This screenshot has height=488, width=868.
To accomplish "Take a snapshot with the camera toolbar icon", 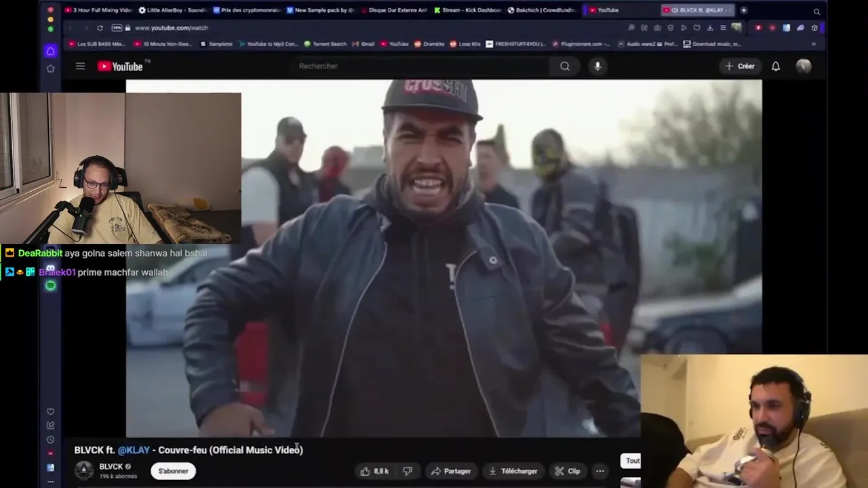I will (657, 28).
